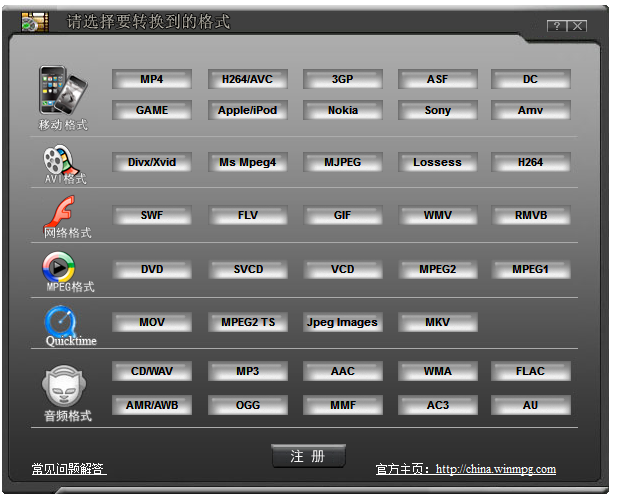
Task: Select H264/AVC mobile format
Action: coord(248,79)
